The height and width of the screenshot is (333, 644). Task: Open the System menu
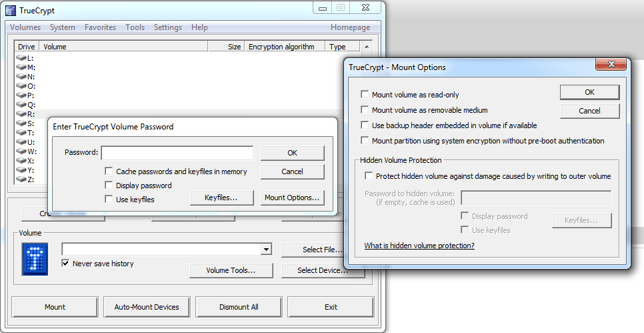point(63,27)
